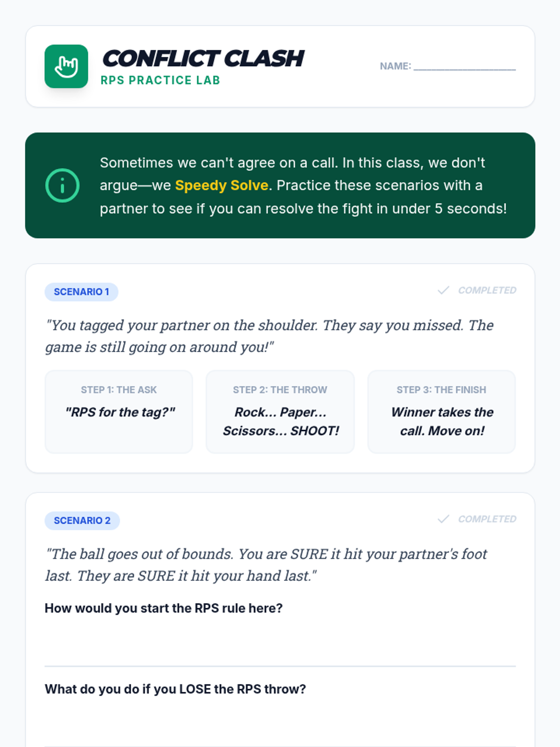
Task: Click the CONFLICT CLASH title
Action: (203, 59)
